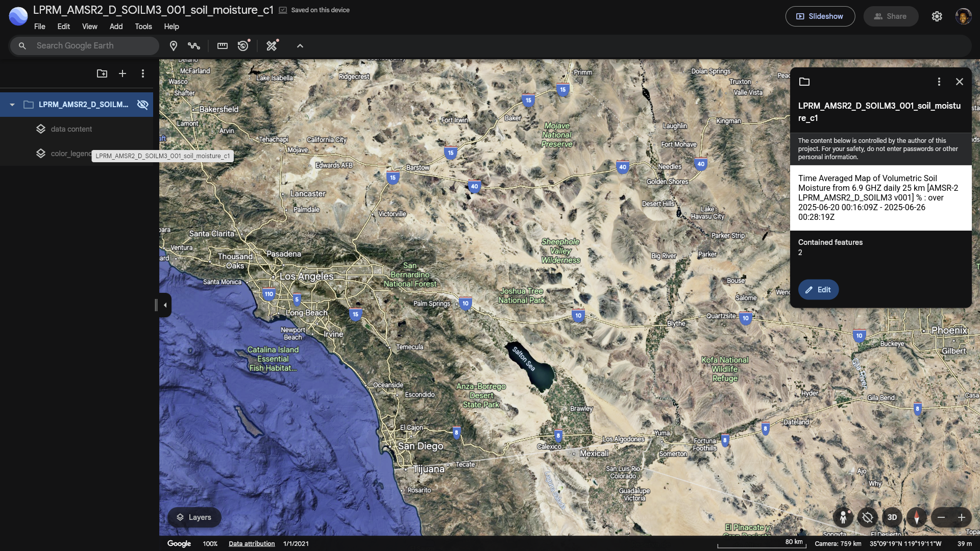The image size is (980, 551).
Task: Open the Data attribution link
Action: click(x=252, y=544)
